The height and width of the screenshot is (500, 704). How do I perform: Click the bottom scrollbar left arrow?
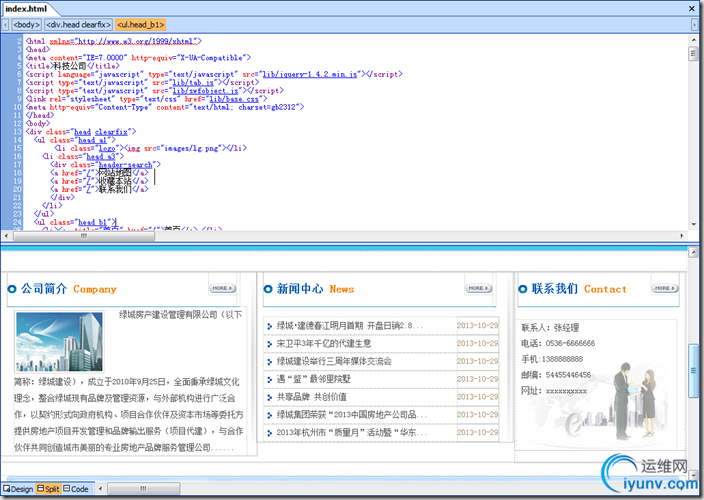pyautogui.click(x=101, y=488)
